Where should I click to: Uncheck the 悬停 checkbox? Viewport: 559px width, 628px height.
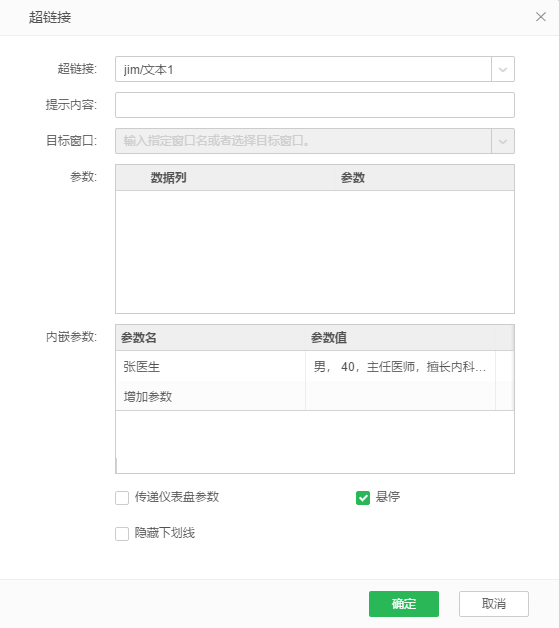363,498
